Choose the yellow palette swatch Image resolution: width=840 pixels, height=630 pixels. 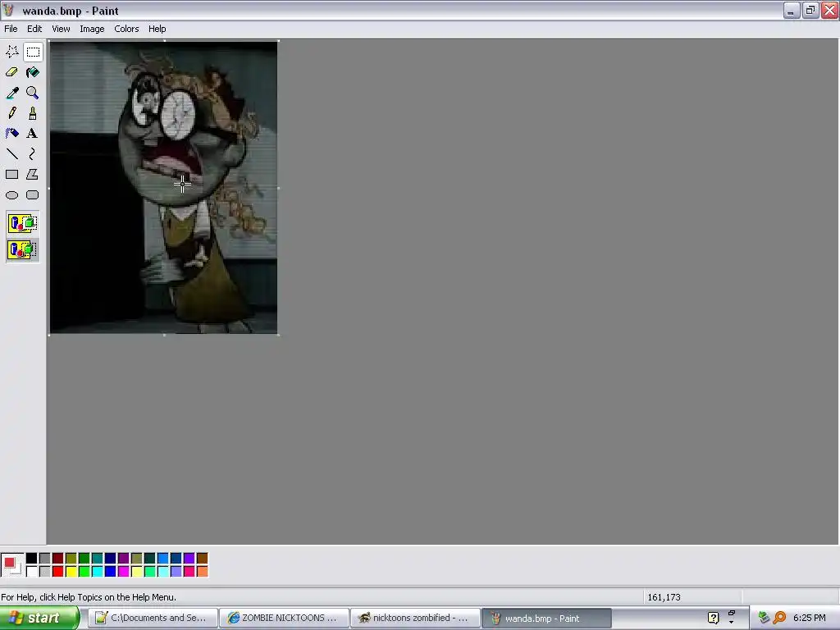(x=71, y=572)
